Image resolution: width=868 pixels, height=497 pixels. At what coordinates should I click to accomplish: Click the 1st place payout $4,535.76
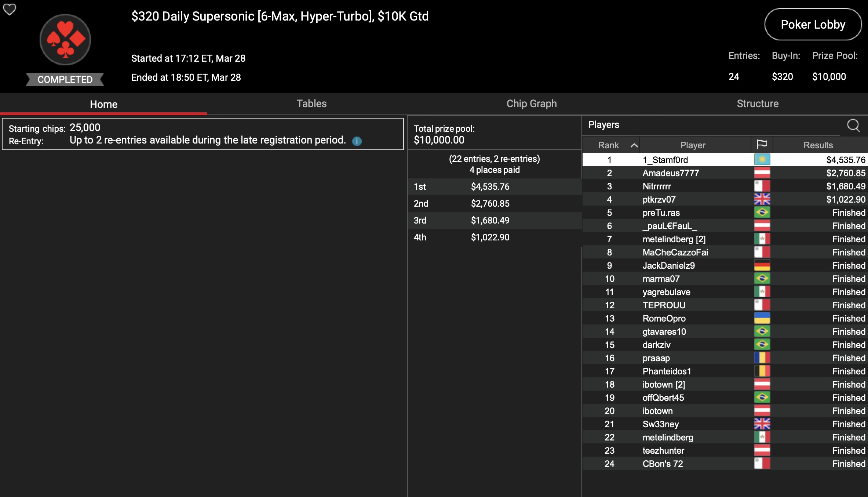click(x=490, y=187)
